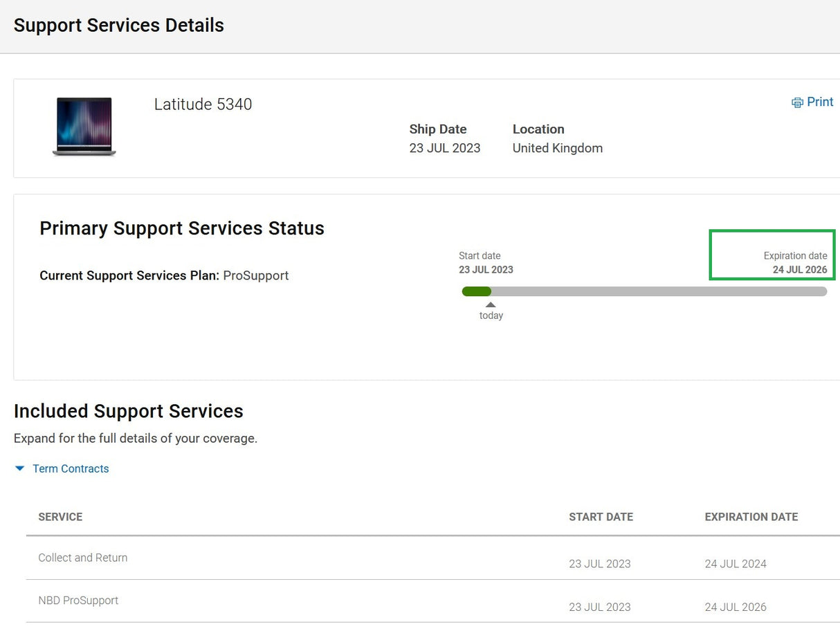Image resolution: width=840 pixels, height=631 pixels.
Task: Click the Collect and Return service row
Action: pyautogui.click(x=83, y=558)
